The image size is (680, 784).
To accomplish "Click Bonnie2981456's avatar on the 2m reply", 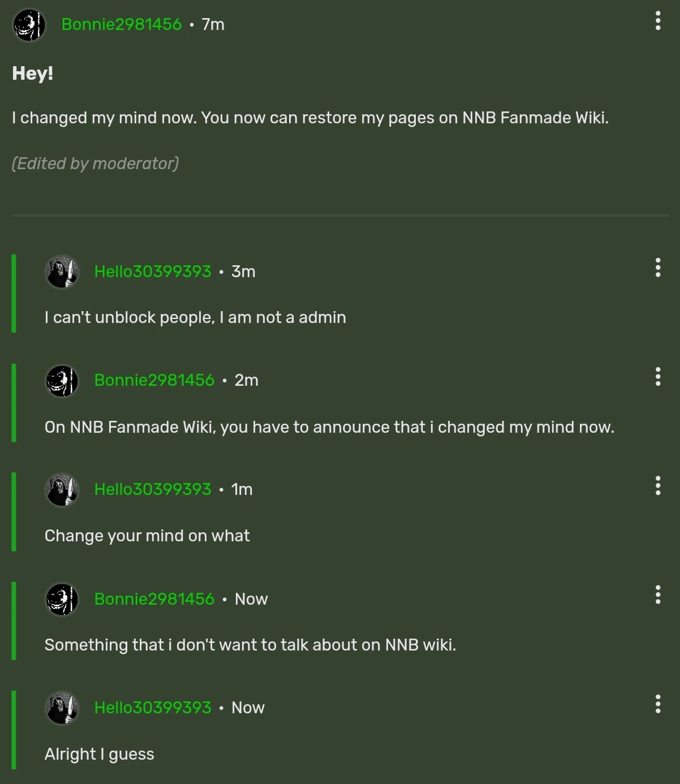I will [x=62, y=381].
